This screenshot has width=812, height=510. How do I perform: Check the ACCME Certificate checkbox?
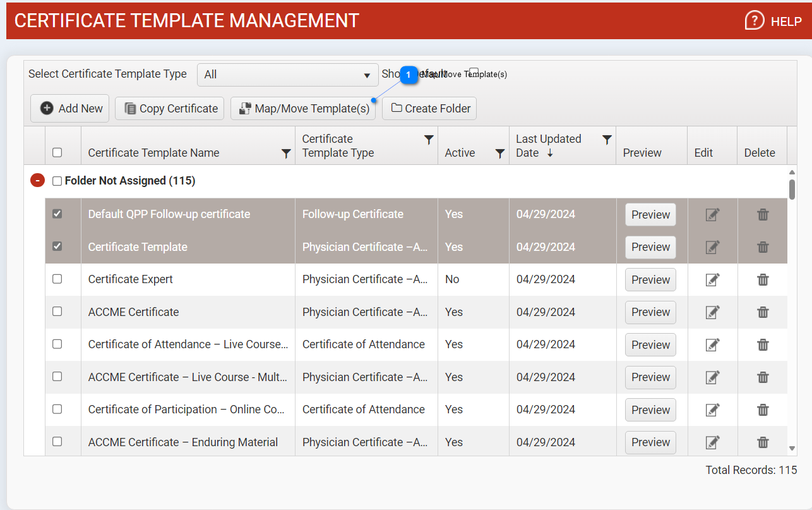click(x=57, y=312)
